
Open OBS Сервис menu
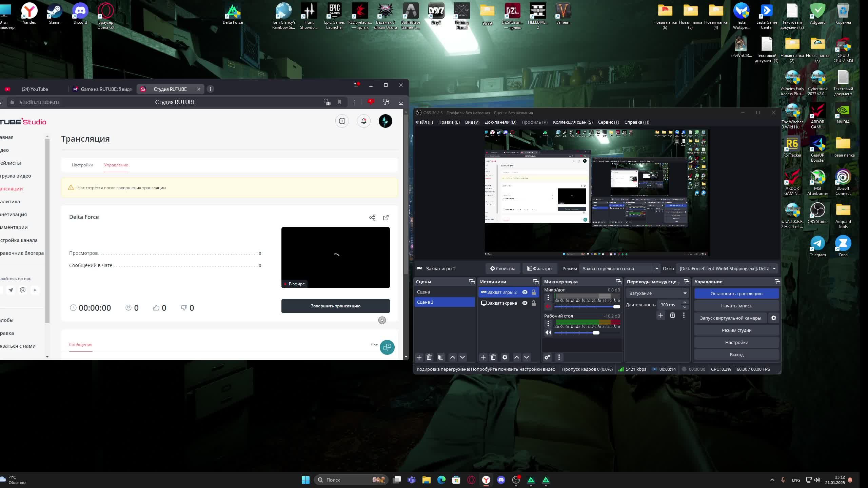pos(608,122)
